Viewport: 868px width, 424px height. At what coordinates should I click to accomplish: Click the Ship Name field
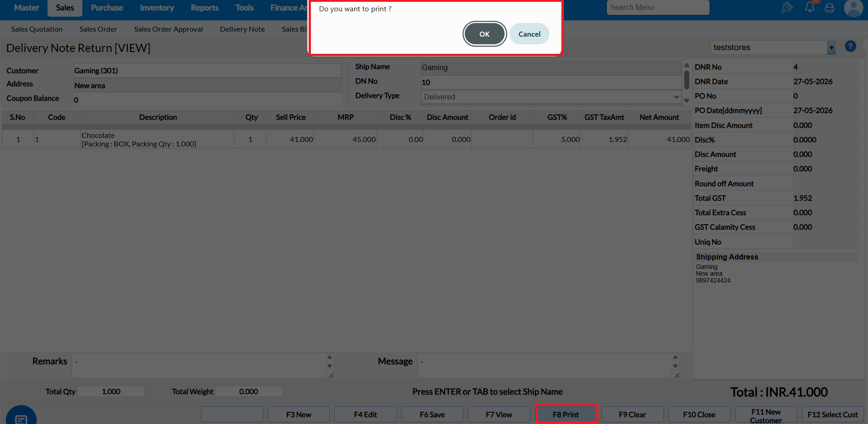click(551, 67)
